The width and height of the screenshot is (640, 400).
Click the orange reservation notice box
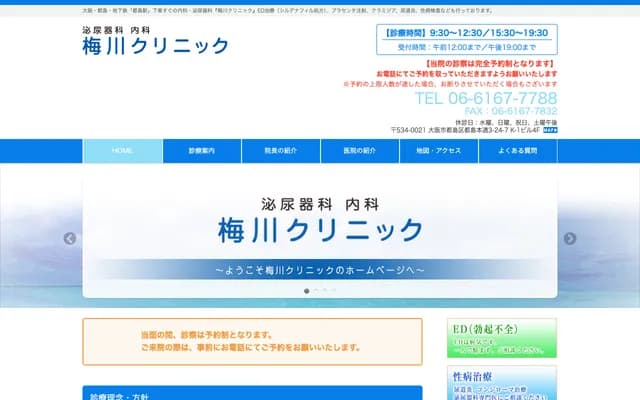(x=252, y=341)
